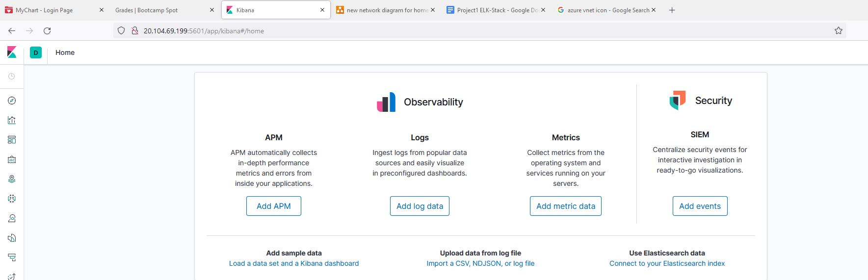Open Discover from the compass sidebar icon

click(12, 101)
